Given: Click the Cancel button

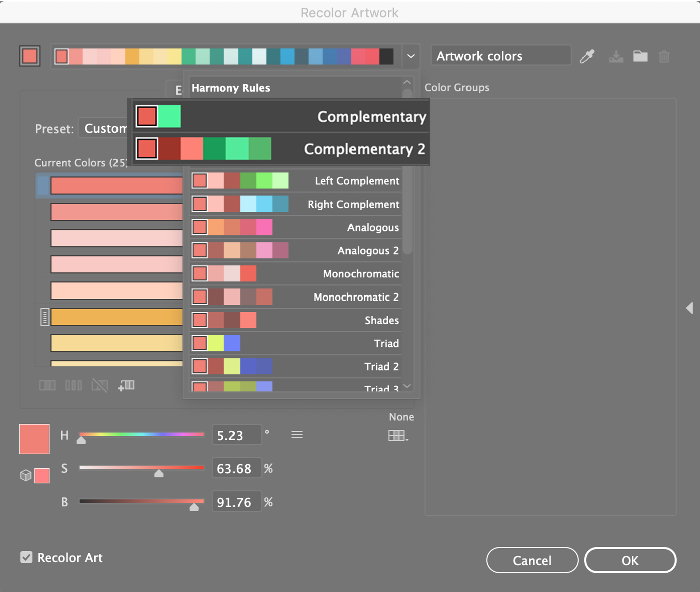Looking at the screenshot, I should [x=532, y=560].
